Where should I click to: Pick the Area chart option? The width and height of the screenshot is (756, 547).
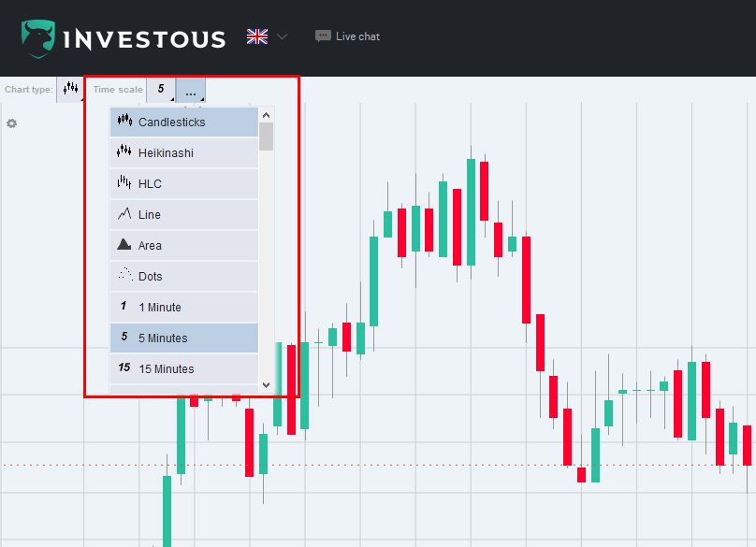tap(184, 245)
